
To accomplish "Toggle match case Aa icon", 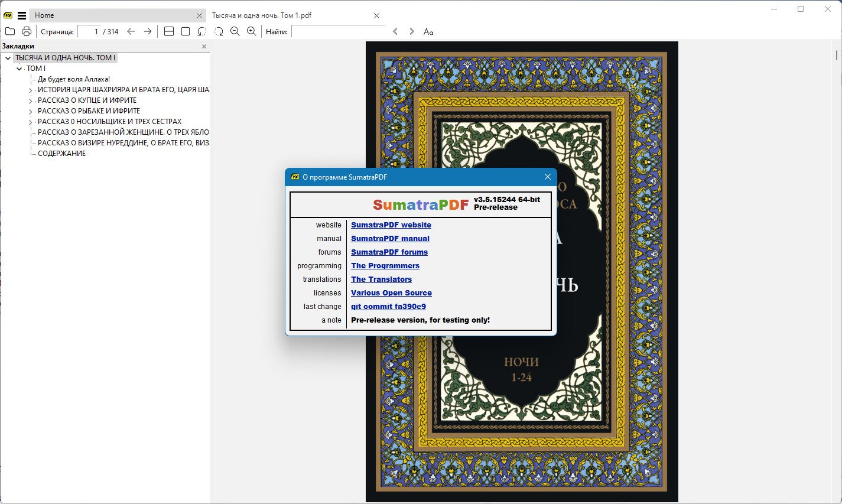I will click(428, 31).
